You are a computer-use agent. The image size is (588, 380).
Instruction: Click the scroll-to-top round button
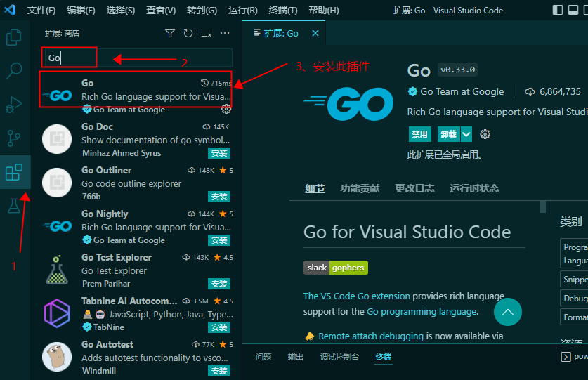(x=508, y=312)
